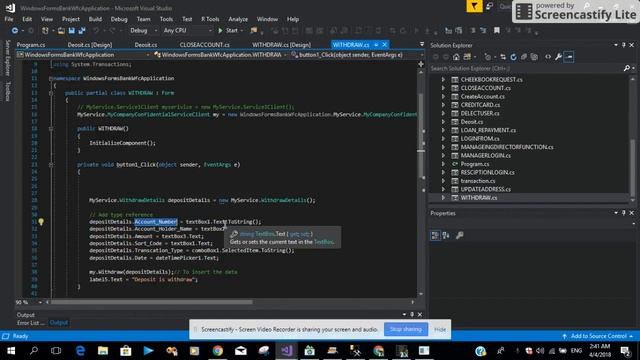The image size is (640, 360).
Task: Click the Navigate Backward toolbar icon
Action: pos(14,31)
